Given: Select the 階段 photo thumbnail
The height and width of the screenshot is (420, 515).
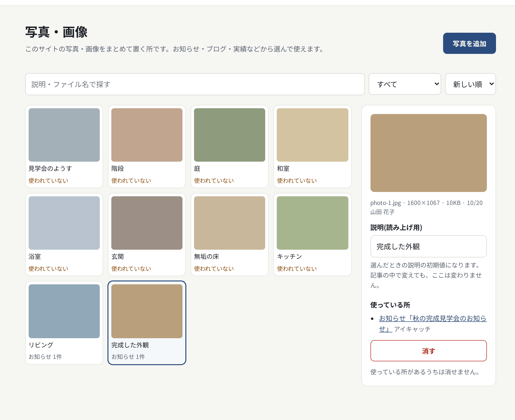Looking at the screenshot, I should (x=147, y=135).
